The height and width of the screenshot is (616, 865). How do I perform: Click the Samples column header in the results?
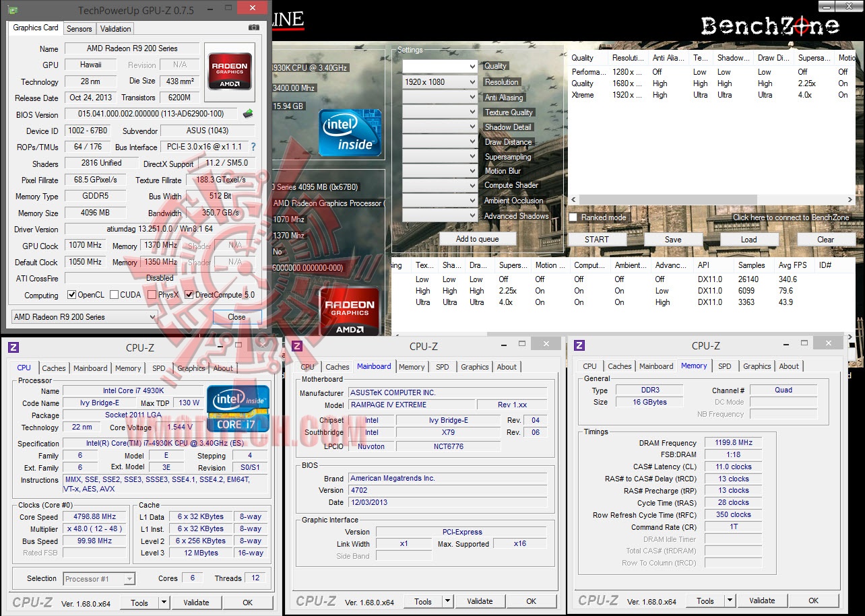coord(752,265)
